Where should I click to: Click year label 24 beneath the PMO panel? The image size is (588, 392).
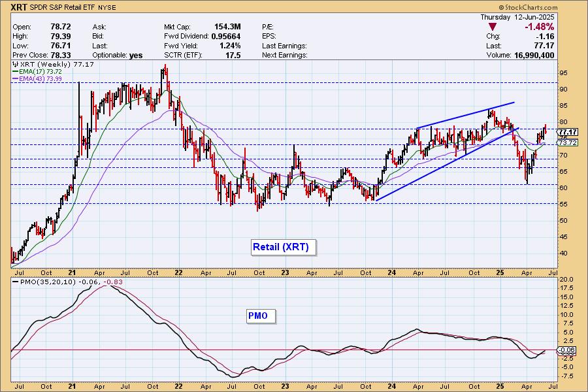[x=392, y=386]
